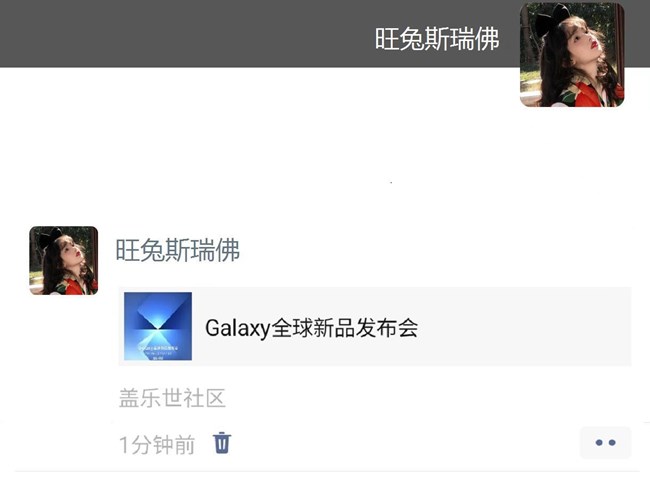Image resolution: width=650 pixels, height=478 pixels.
Task: Open the Galaxy全球新品发布会 shared link title
Action: tap(312, 328)
